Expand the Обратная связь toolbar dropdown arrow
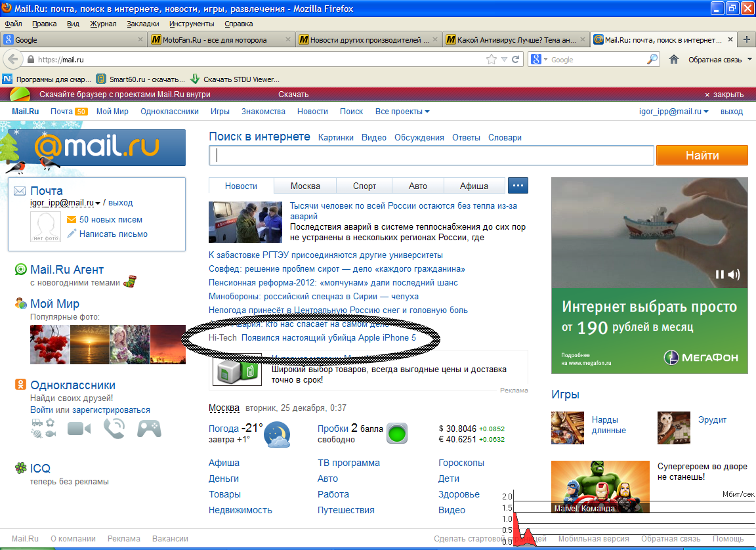 pos(749,59)
